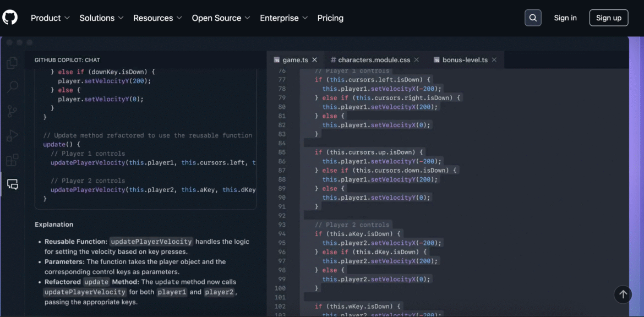Select the Copilot Chat sidebar icon

point(12,184)
